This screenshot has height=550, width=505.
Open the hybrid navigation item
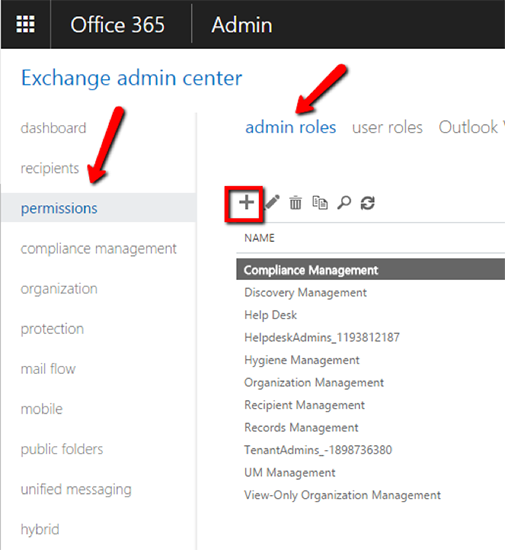40,529
